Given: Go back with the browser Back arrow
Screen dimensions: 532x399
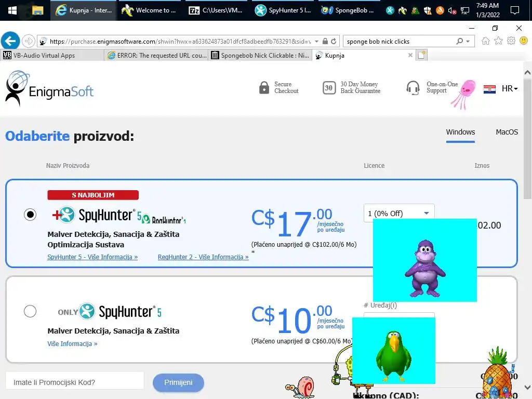Looking at the screenshot, I should (x=10, y=42).
